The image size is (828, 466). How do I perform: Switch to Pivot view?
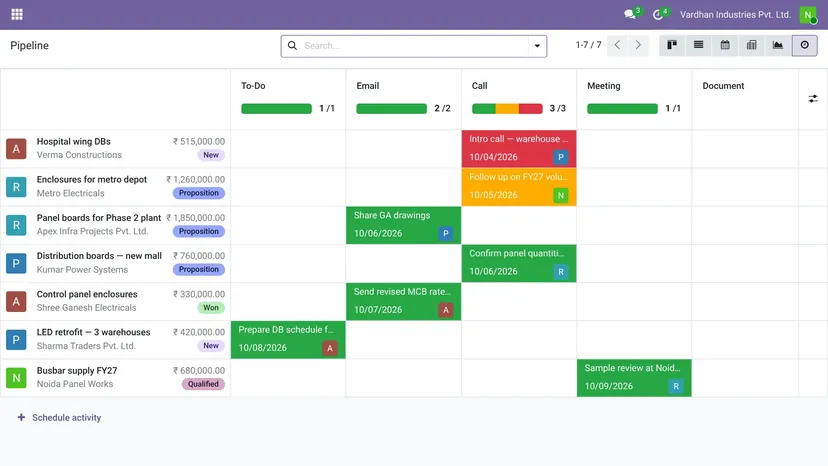[751, 45]
